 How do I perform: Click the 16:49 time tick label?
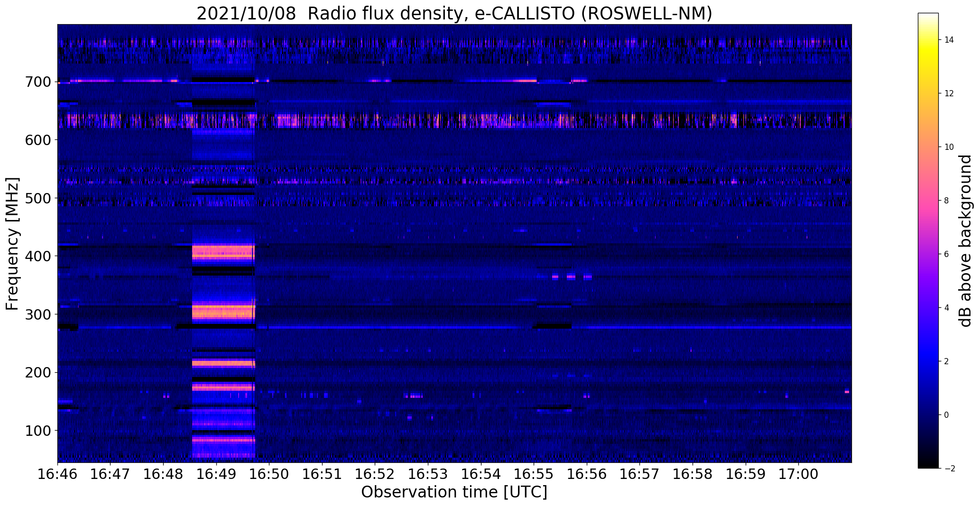click(x=216, y=474)
